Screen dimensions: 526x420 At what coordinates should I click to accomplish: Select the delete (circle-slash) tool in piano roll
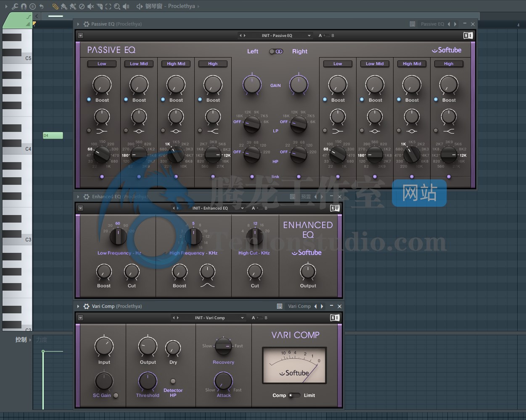pos(82,6)
